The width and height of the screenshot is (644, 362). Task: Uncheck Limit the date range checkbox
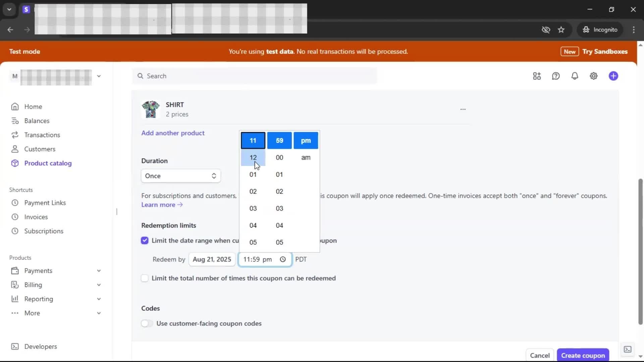145,241
